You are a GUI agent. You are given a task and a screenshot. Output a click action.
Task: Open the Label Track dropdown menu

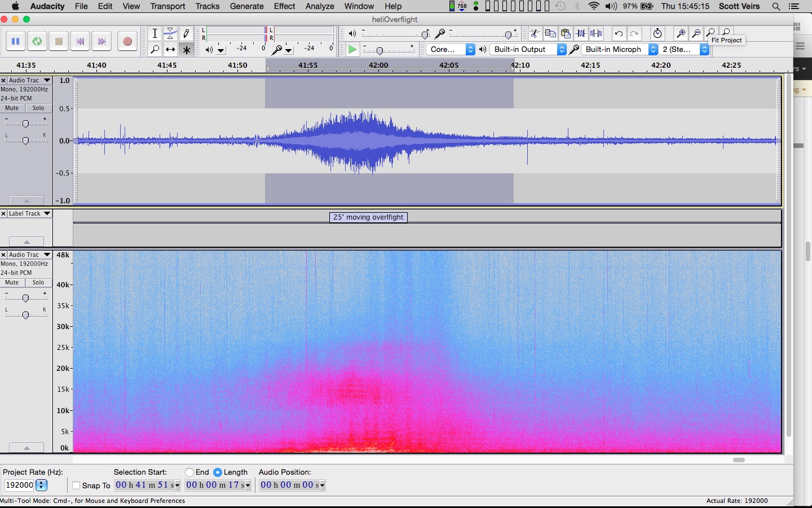[x=47, y=213]
